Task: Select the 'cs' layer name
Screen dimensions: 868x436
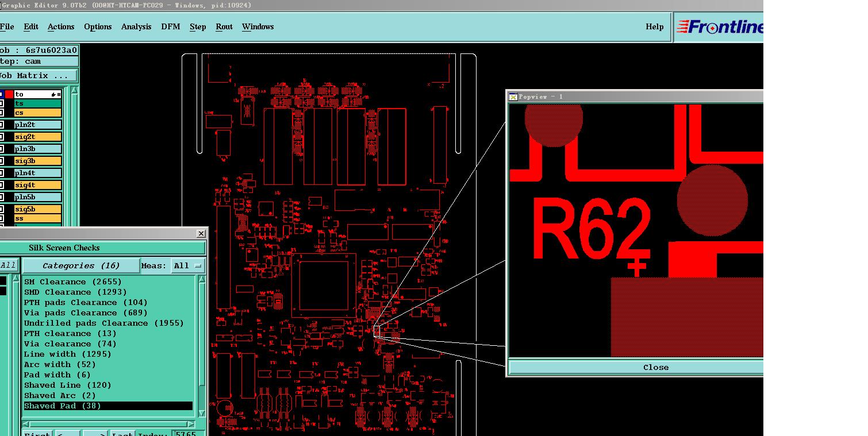Action: 38,113
